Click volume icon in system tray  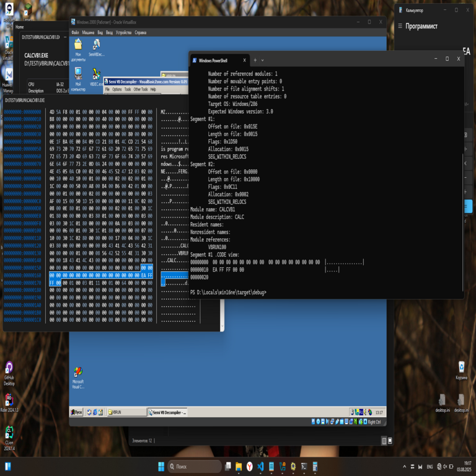pos(446,466)
